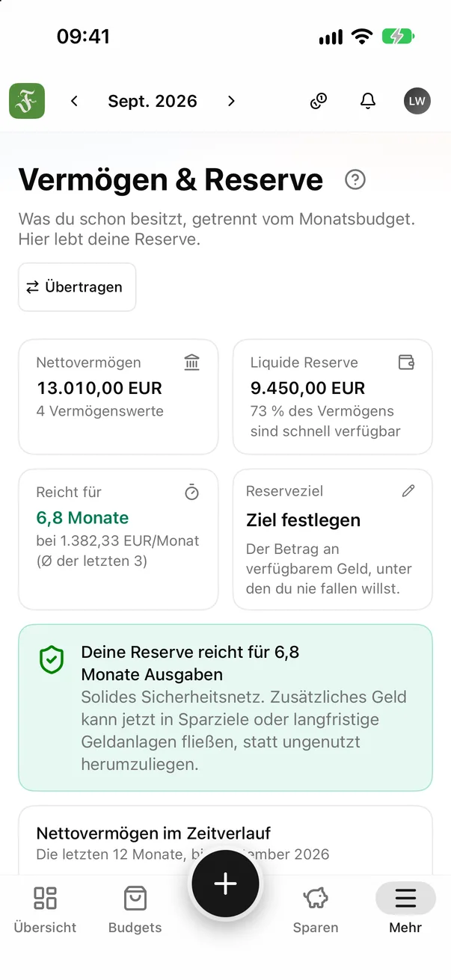
Task: Tap the bank icon on Nettovermögen card
Action: 192,363
